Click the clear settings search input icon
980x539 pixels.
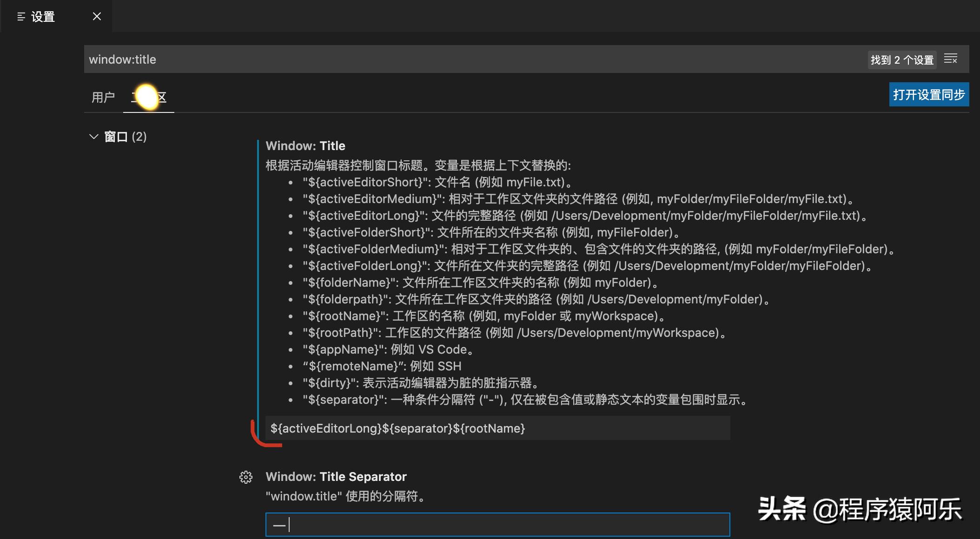(951, 59)
